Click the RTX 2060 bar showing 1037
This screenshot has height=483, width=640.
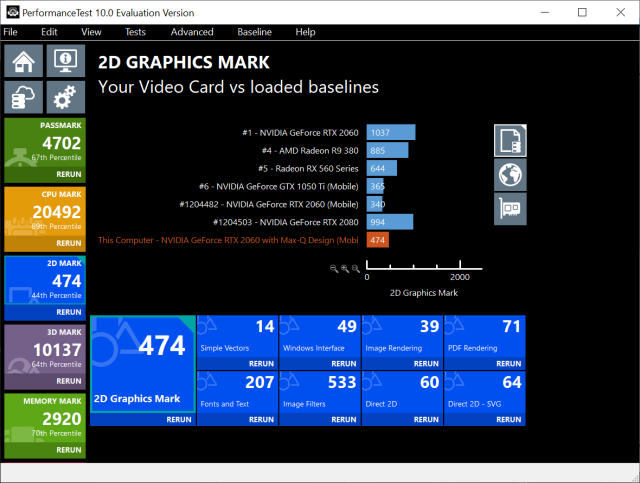point(391,132)
